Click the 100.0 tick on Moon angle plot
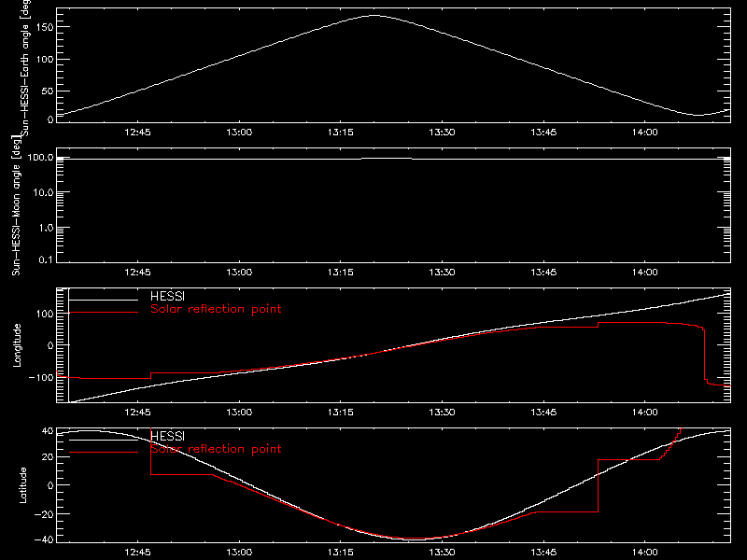747x560 pixels. (40, 157)
